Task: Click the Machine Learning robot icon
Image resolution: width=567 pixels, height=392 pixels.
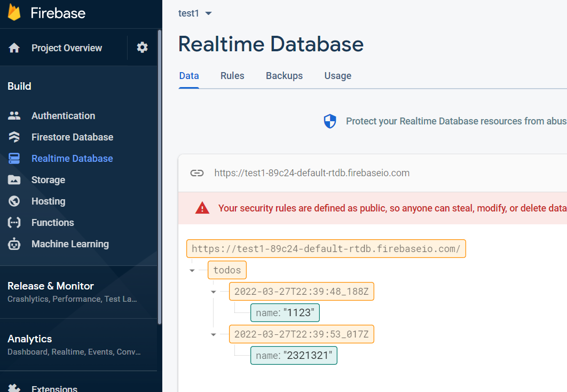Action: pyautogui.click(x=14, y=244)
